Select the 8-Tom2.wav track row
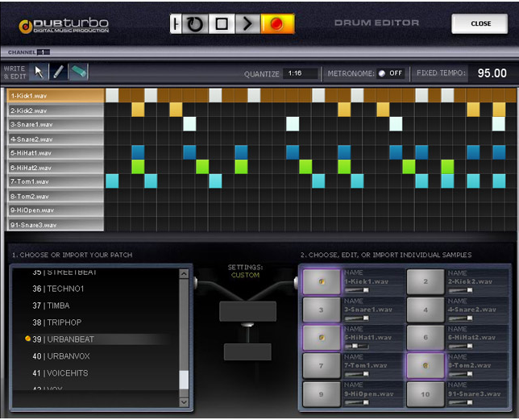The height and width of the screenshot is (420, 519). [x=56, y=196]
